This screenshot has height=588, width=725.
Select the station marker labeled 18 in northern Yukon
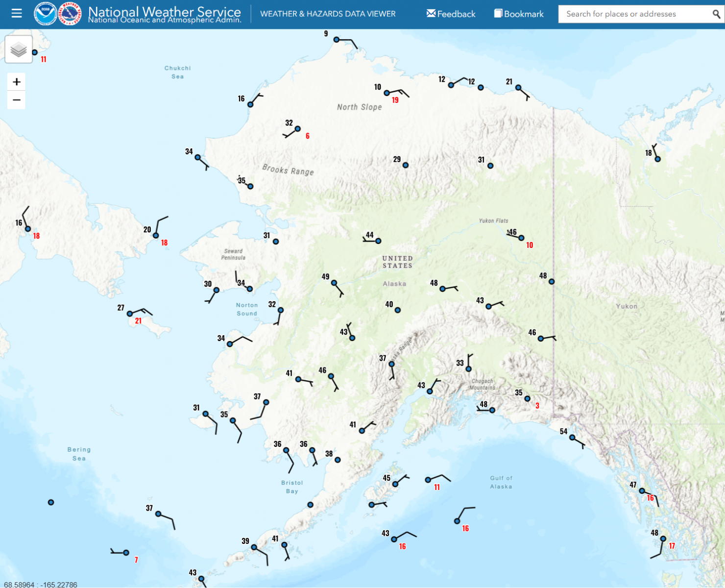click(x=658, y=159)
